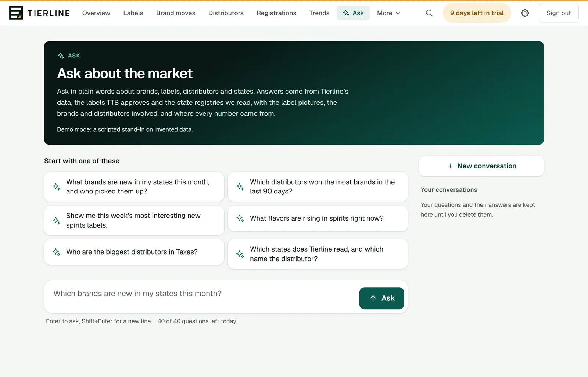The height and width of the screenshot is (377, 588).
Task: Click the "Start with one of these" heading
Action: tap(82, 161)
